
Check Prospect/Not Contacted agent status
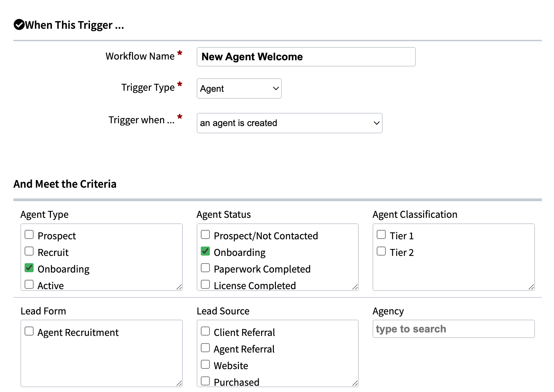[x=205, y=234]
